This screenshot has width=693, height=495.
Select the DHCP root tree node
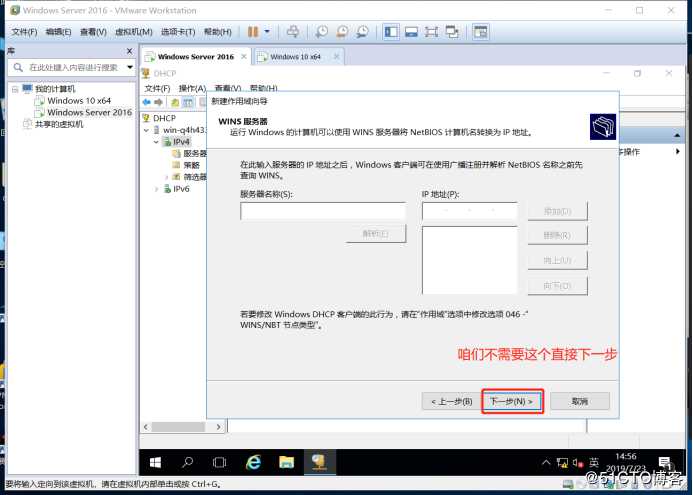[164, 118]
